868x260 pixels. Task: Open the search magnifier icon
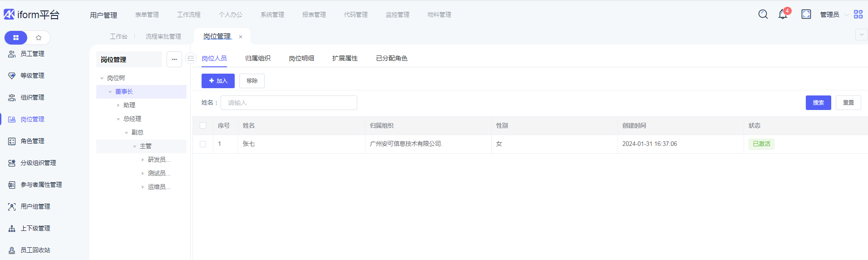763,15
